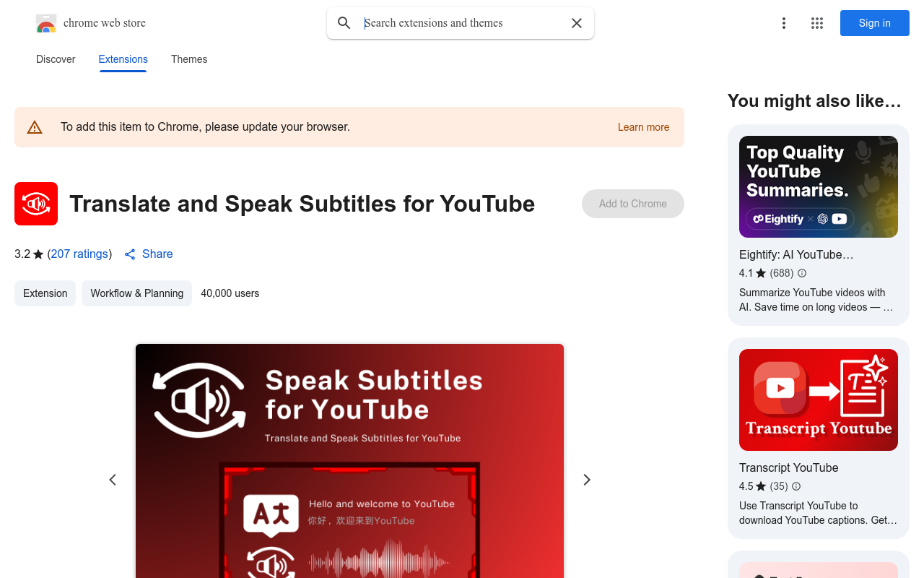This screenshot has width=924, height=578.
Task: Open the Themes tab
Action: click(189, 59)
